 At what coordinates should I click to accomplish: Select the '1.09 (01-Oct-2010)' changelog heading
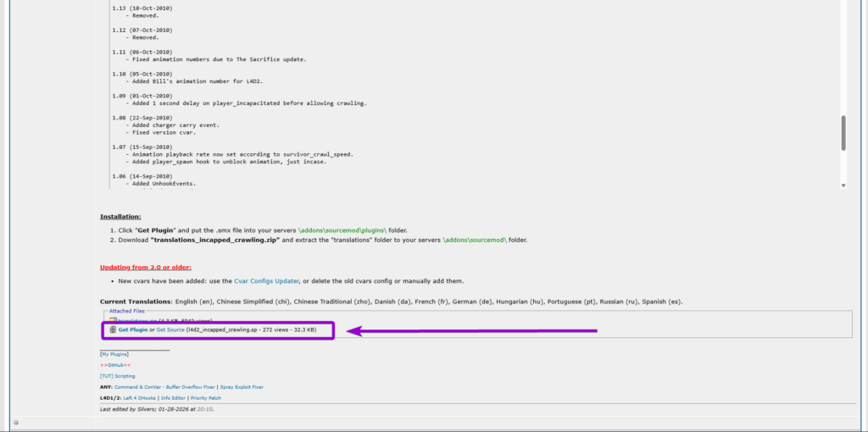142,96
